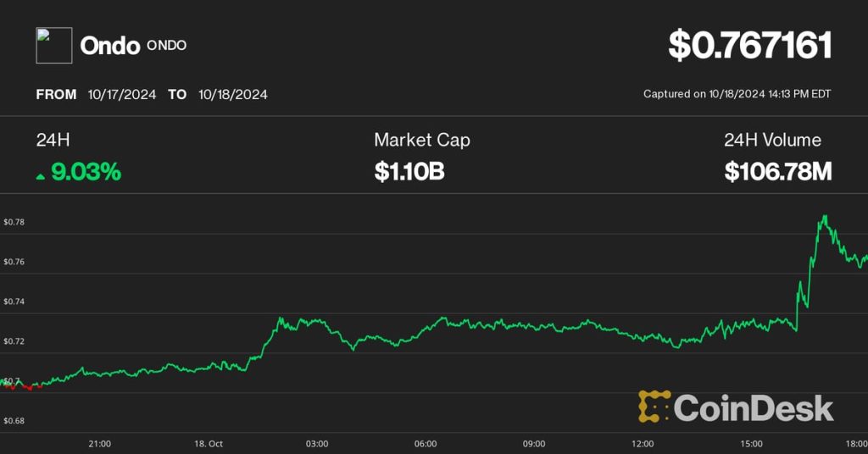Viewport: 868px width, 454px height.
Task: Click the 18. Oct label on time axis
Action: point(209,444)
